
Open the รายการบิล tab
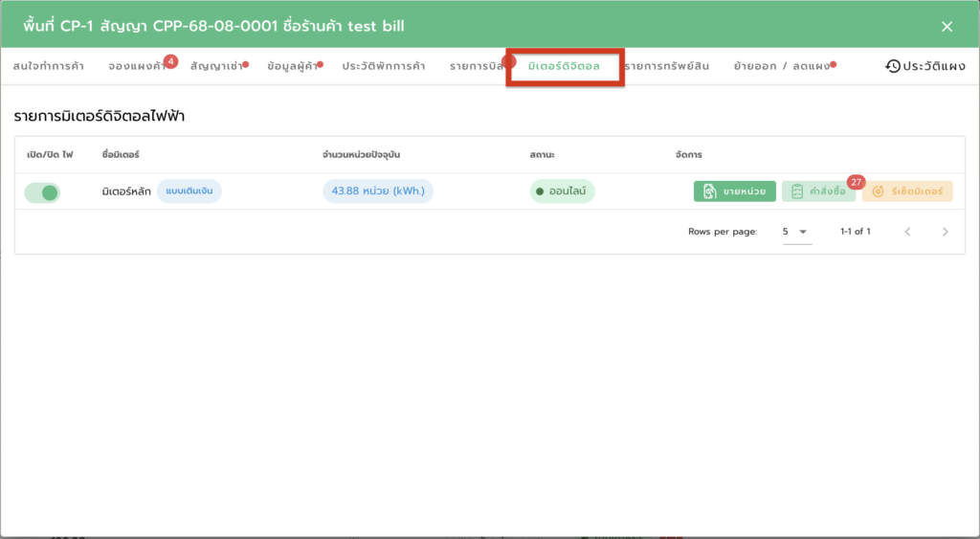point(478,66)
